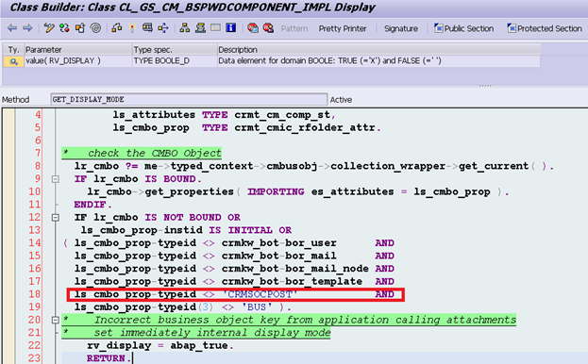Click crmkw_bot-bor_mail on line 15
588x364 pixels.
click(x=279, y=256)
